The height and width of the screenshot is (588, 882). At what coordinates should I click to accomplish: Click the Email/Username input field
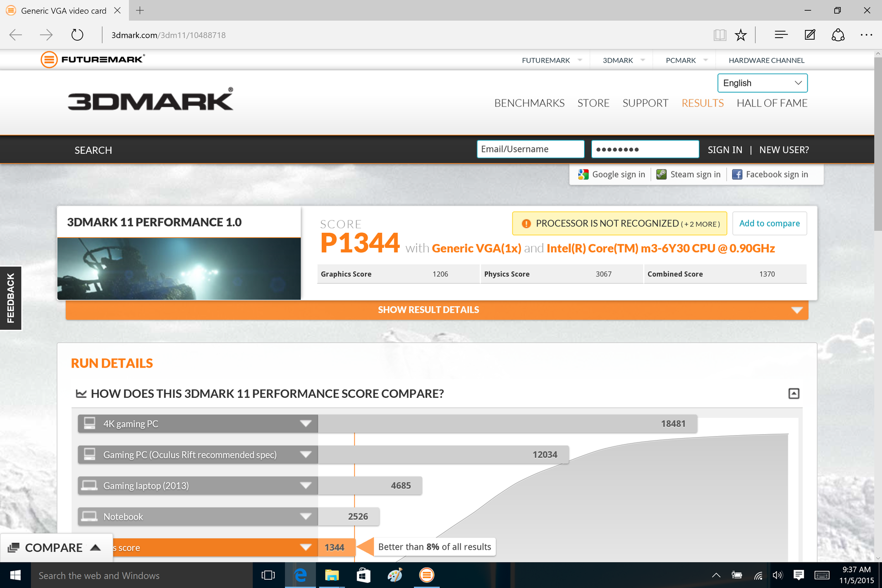pyautogui.click(x=530, y=149)
